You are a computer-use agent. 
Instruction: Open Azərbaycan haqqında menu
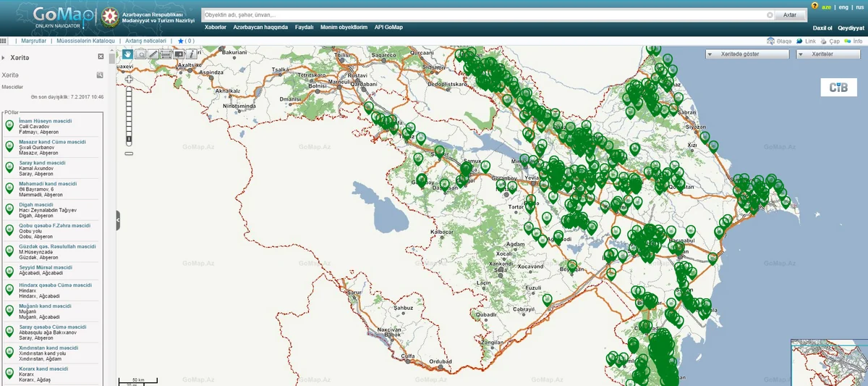(260, 28)
